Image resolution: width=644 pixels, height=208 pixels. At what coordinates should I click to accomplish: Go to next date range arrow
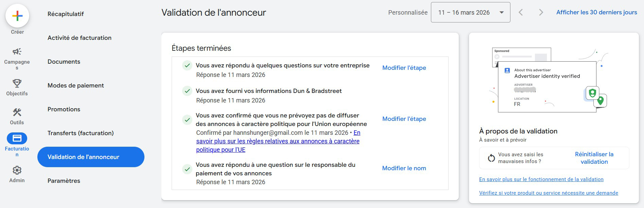(541, 13)
